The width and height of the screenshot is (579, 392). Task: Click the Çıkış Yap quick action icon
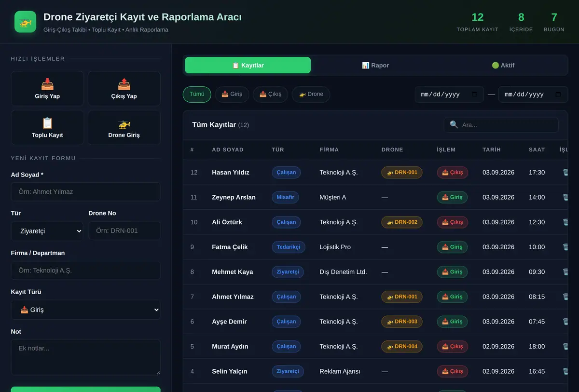click(124, 84)
